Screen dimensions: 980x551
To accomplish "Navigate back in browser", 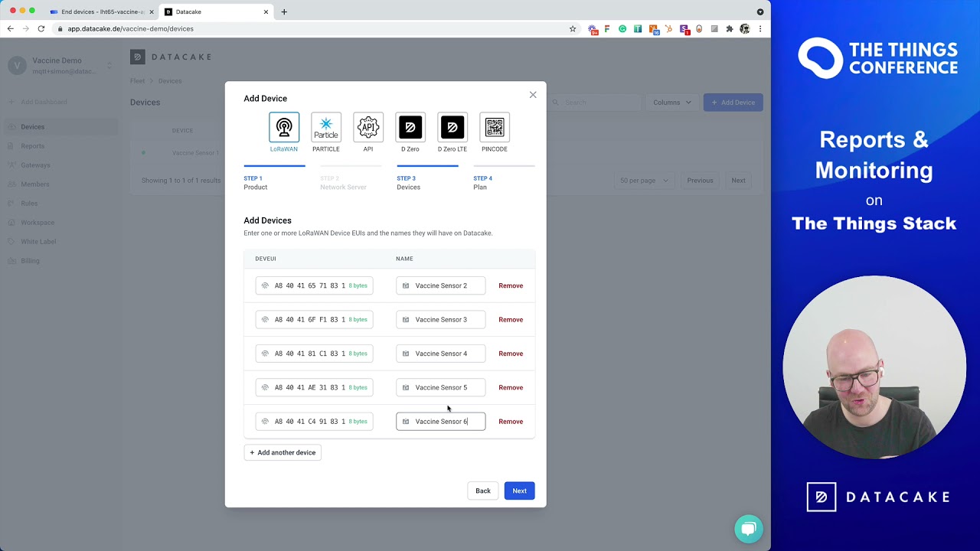I will [11, 28].
